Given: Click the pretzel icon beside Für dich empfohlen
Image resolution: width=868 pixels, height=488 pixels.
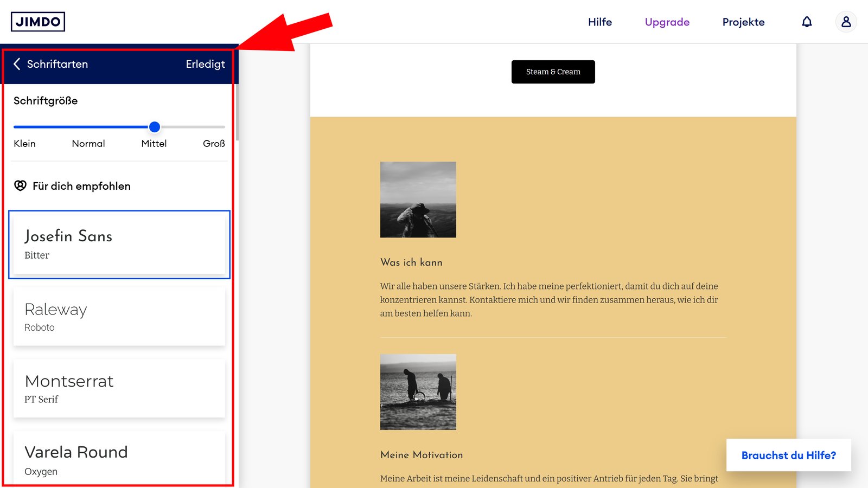Looking at the screenshot, I should [20, 186].
